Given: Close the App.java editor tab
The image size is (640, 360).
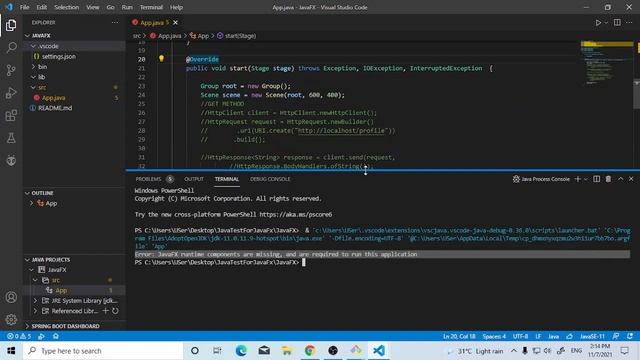Looking at the screenshot, I should coord(175,22).
